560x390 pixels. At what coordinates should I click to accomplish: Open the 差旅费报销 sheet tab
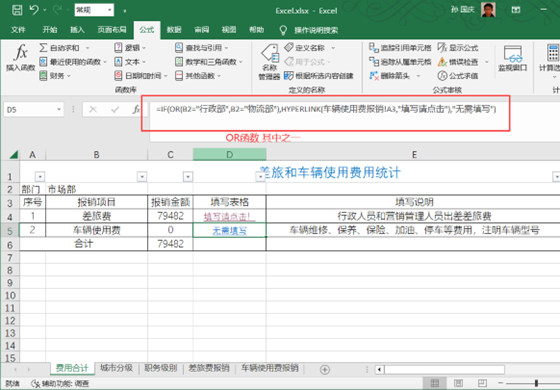pos(209,368)
